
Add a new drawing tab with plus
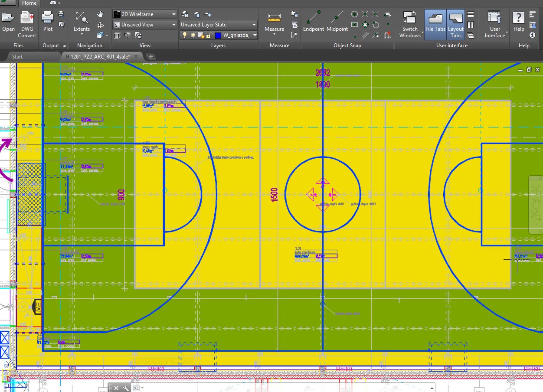click(x=151, y=57)
